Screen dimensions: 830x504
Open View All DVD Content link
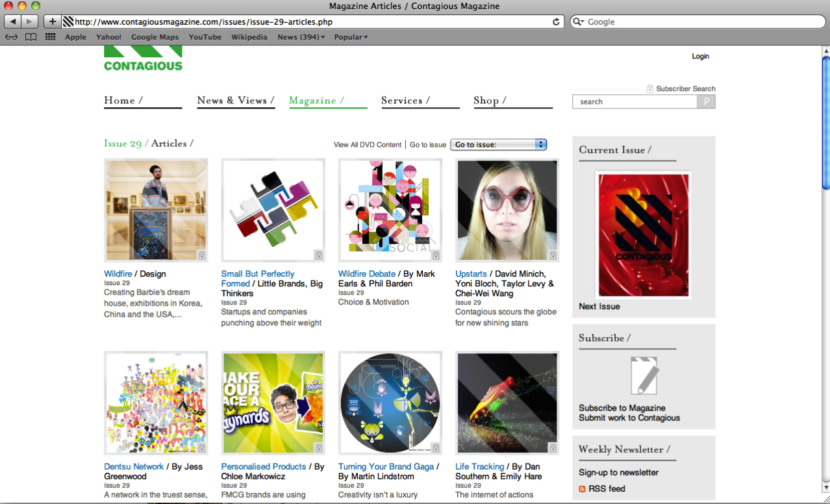(368, 145)
